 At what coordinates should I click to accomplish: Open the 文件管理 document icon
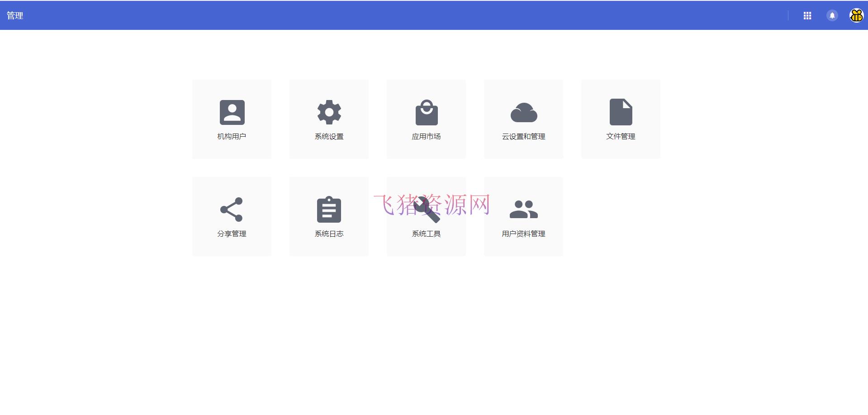tap(621, 112)
